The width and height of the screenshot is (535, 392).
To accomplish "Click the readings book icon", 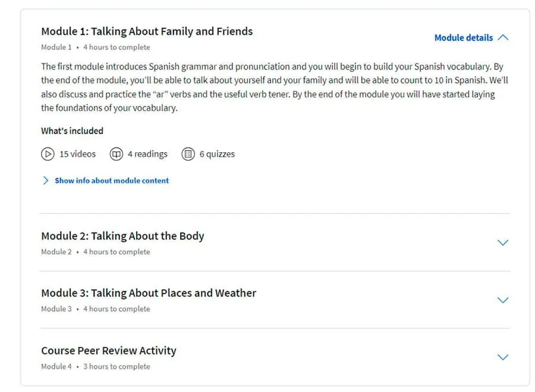I will pos(117,154).
